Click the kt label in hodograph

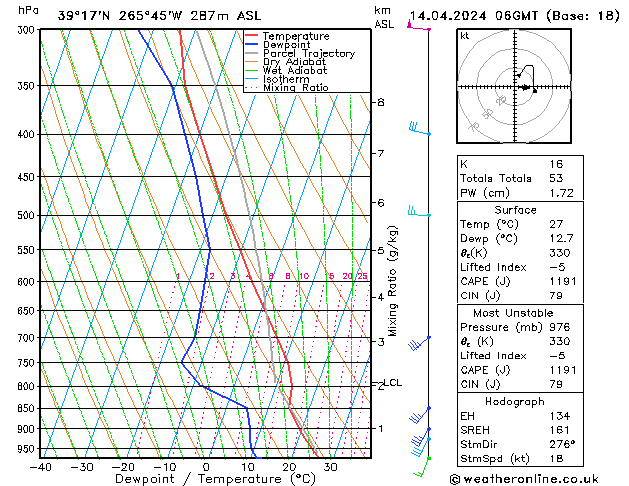[x=465, y=36]
